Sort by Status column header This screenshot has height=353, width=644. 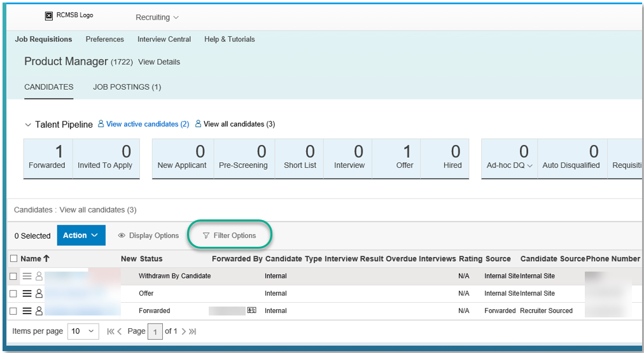[151, 259]
